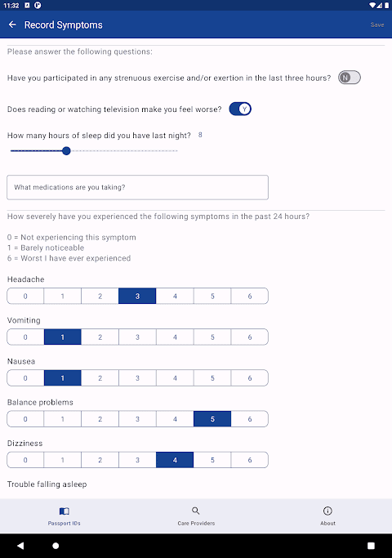Open the About info tab
The width and height of the screenshot is (392, 558).
(327, 516)
